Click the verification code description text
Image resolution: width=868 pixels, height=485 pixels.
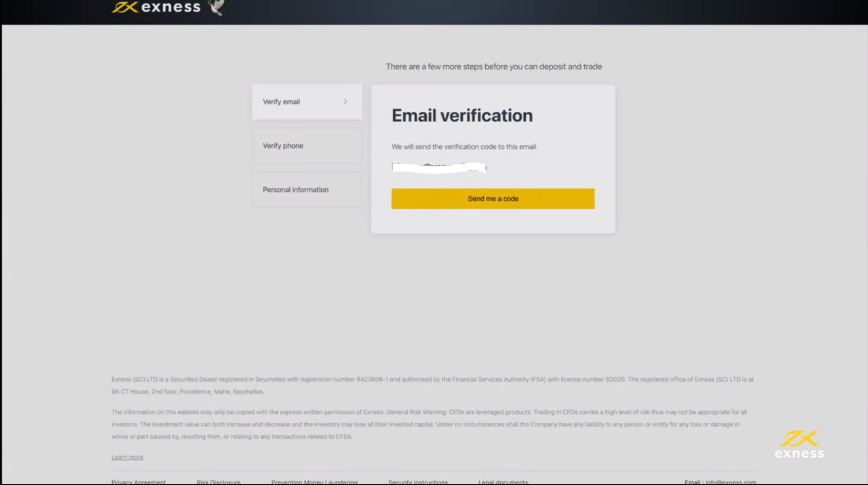click(464, 147)
